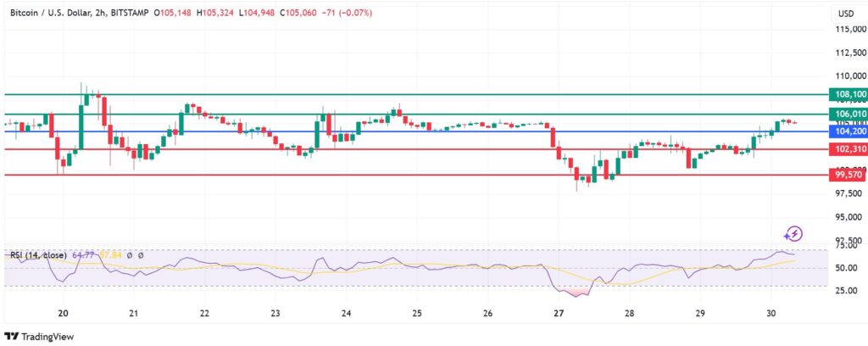Click the first RSI null-value symbol
Screen dimensions: 868x346
131,254
